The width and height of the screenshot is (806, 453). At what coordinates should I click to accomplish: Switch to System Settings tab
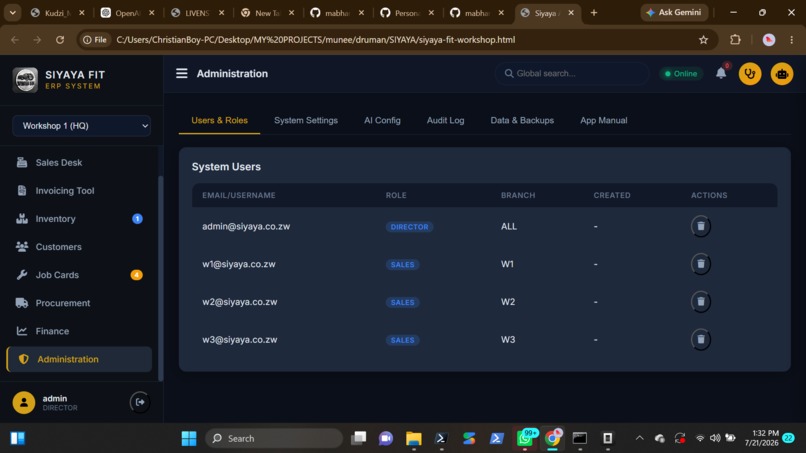pyautogui.click(x=306, y=120)
